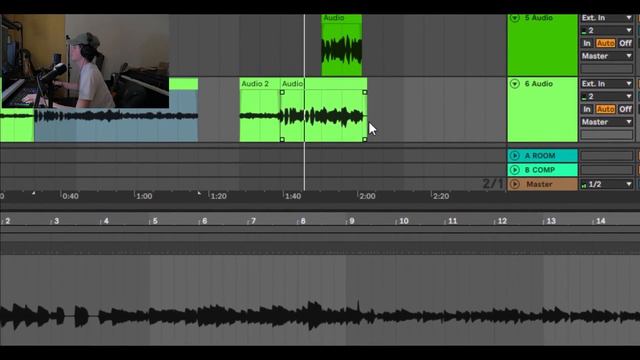Set 5 Audio monitor to Auto
Image resolution: width=640 pixels, height=360 pixels.
click(x=605, y=43)
